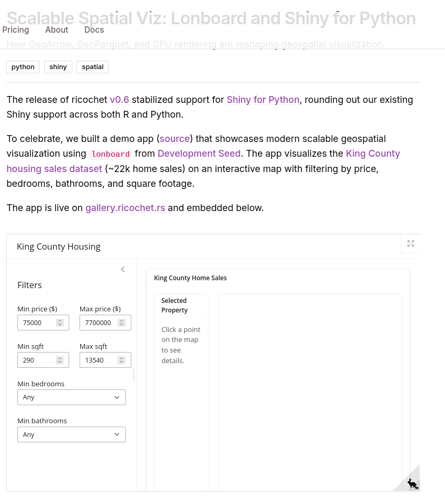Open the demo app source link
445x504 pixels.
175,139
